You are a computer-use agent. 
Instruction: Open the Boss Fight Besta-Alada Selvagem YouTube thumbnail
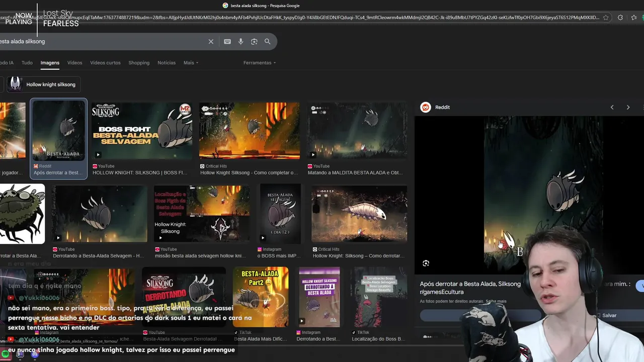[142, 131]
